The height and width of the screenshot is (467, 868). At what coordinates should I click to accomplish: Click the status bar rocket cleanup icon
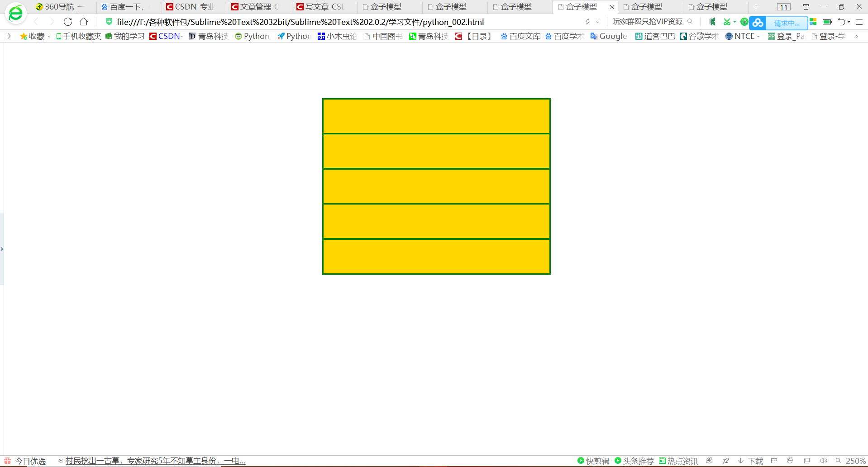(x=726, y=461)
